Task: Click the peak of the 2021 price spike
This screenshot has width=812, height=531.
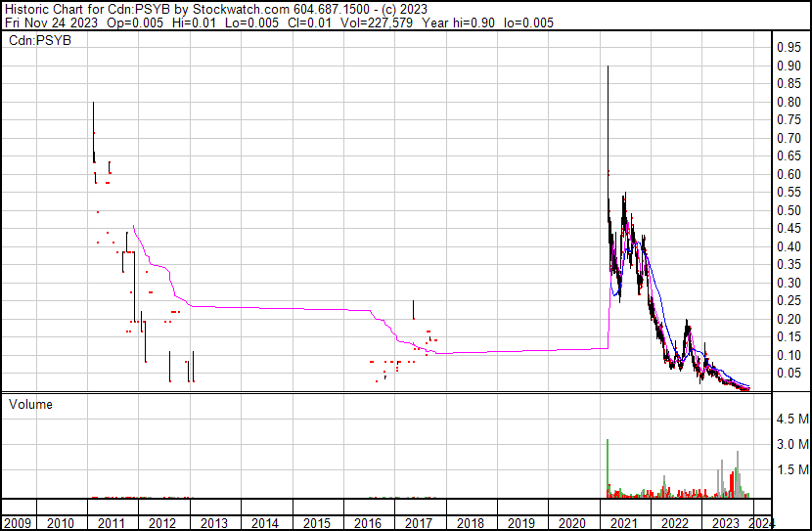Action: (x=609, y=67)
